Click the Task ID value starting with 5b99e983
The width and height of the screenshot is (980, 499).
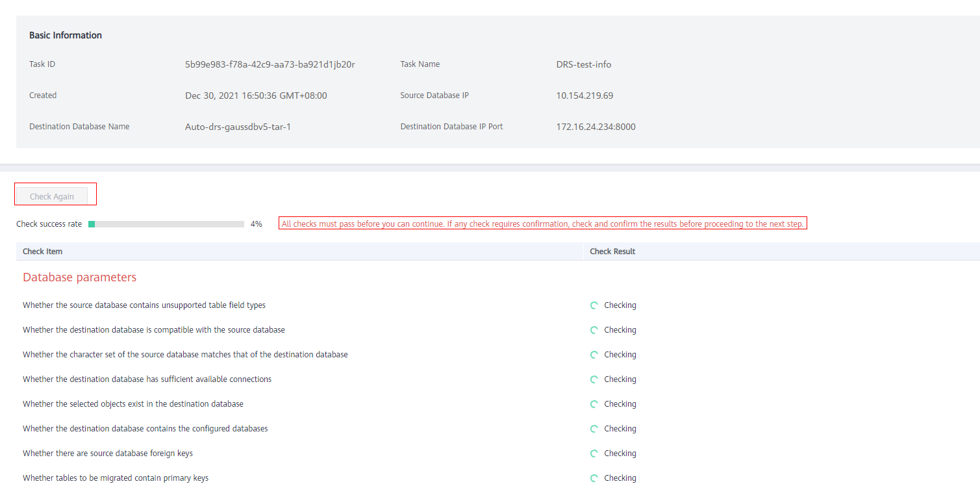(270, 64)
